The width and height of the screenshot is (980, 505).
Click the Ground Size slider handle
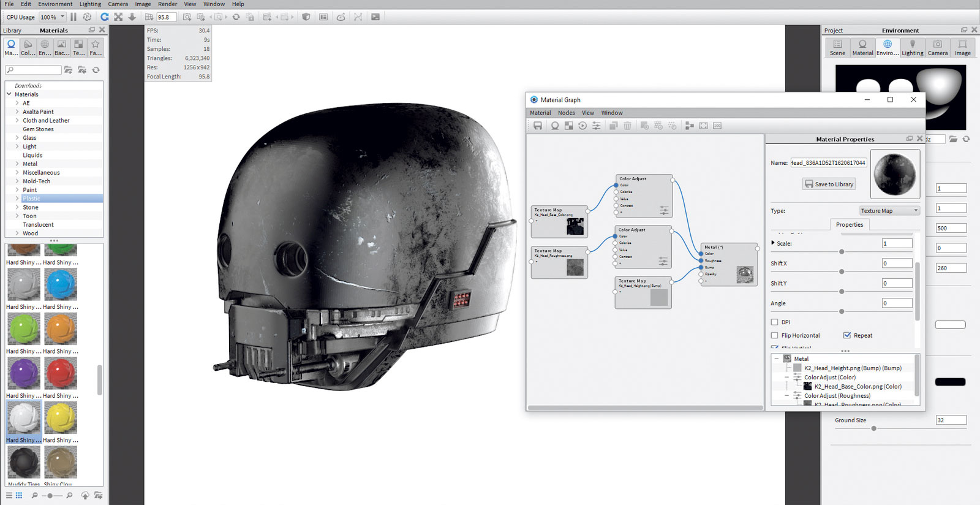coord(874,428)
